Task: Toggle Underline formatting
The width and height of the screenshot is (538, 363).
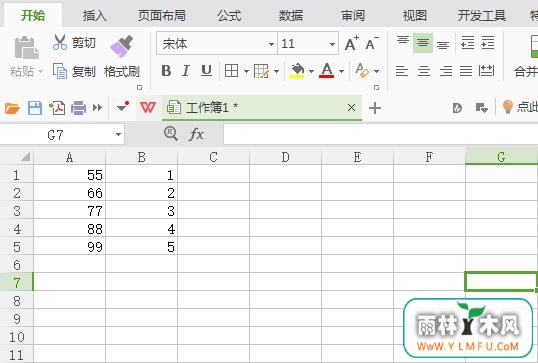Action: [x=206, y=71]
